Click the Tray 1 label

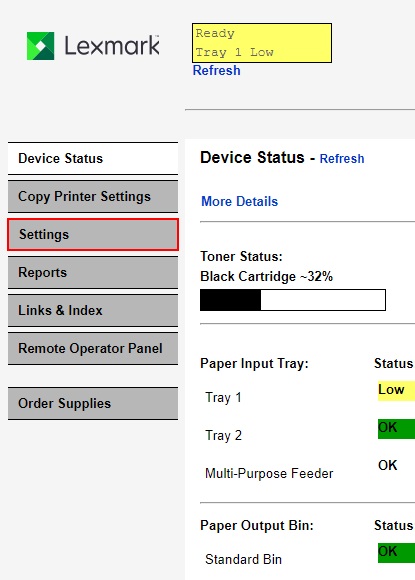223,398
